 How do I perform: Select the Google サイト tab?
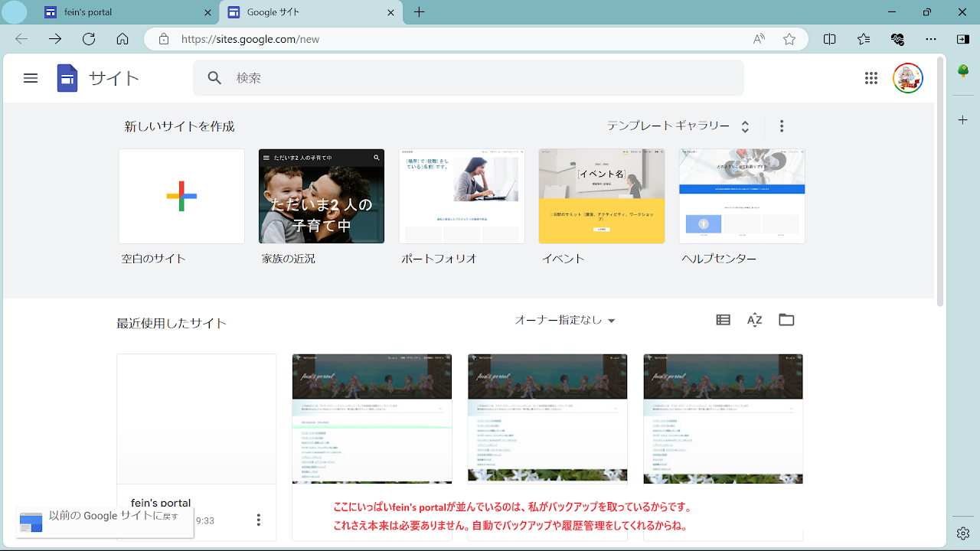click(x=310, y=12)
